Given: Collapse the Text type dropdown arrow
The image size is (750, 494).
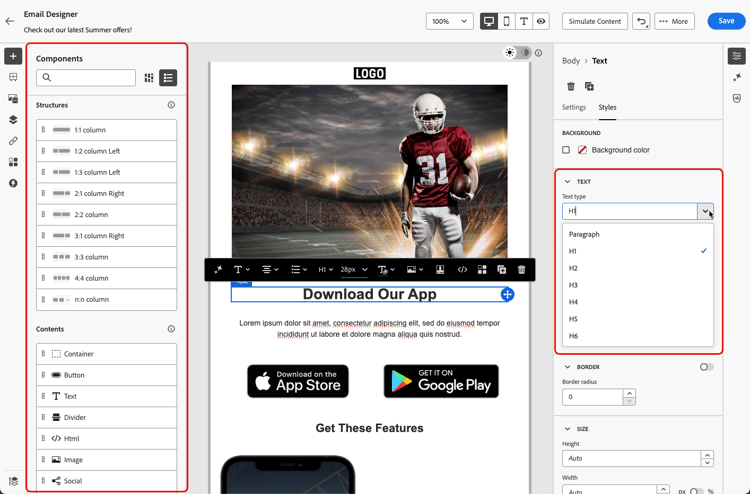Looking at the screenshot, I should [705, 211].
